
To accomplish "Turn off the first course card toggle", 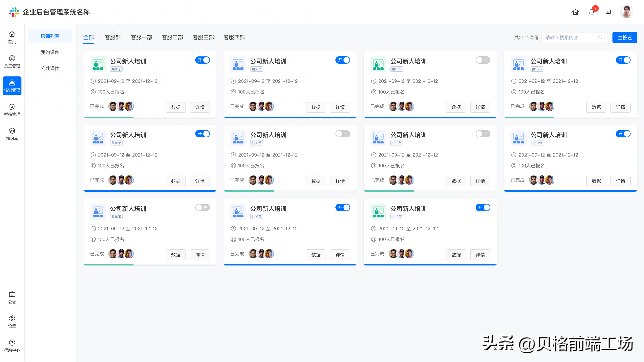I will coord(202,60).
